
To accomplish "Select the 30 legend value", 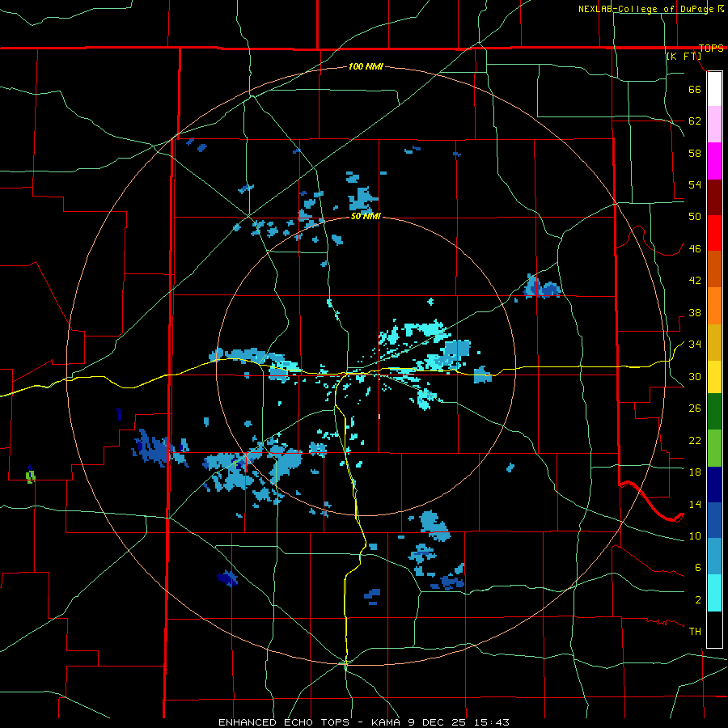I will point(695,376).
